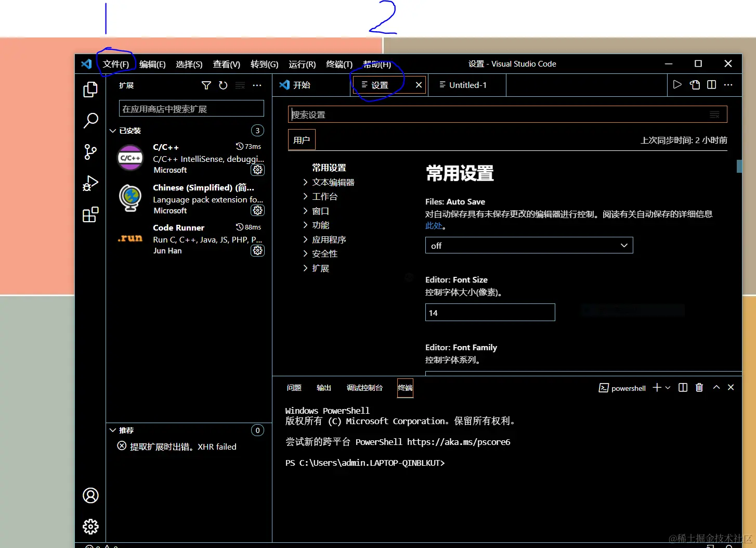Open the gear menu for Chinese (Simplified) extension
Image resolution: width=756 pixels, height=548 pixels.
(258, 210)
